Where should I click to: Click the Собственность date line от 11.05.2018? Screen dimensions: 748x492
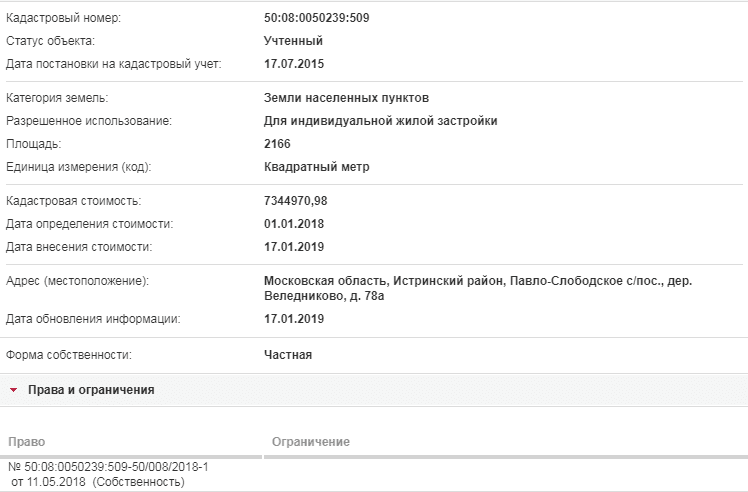pyautogui.click(x=98, y=482)
